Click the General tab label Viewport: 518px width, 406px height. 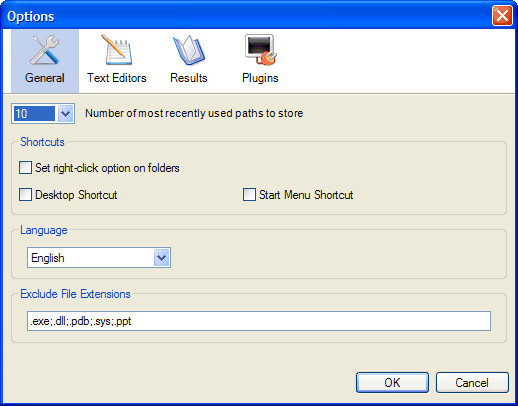tap(45, 78)
